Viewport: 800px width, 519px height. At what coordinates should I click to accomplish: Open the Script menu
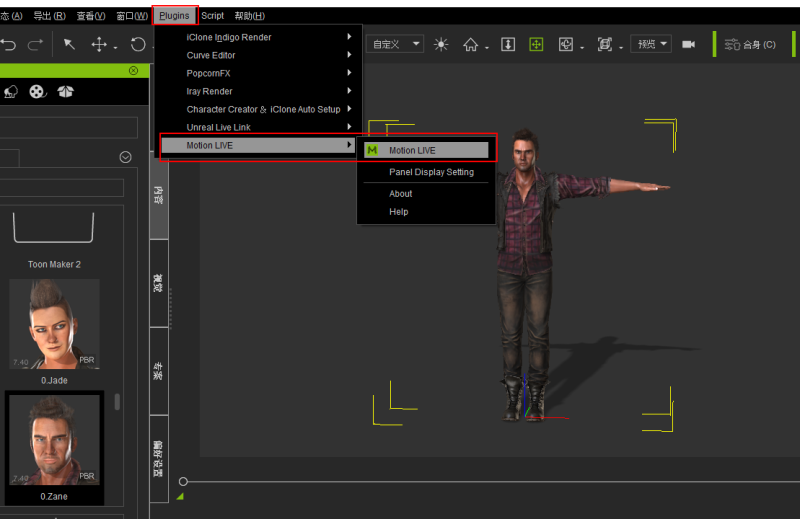212,16
